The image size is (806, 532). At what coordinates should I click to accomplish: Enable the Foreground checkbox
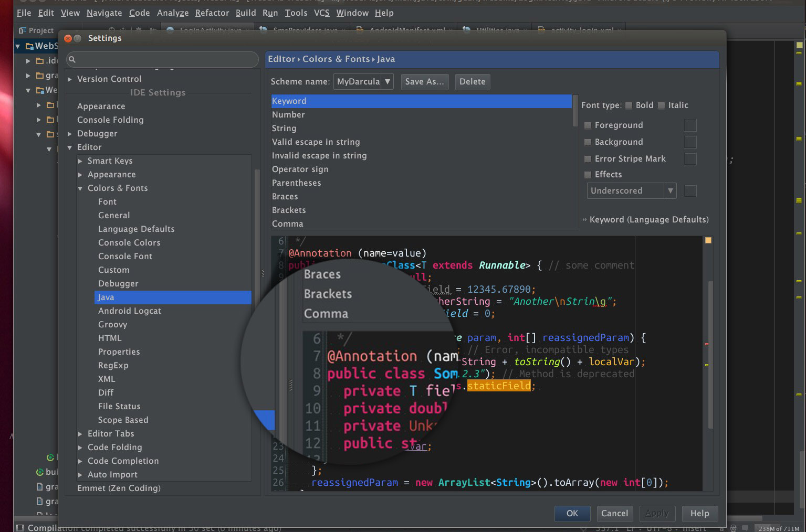(x=588, y=125)
